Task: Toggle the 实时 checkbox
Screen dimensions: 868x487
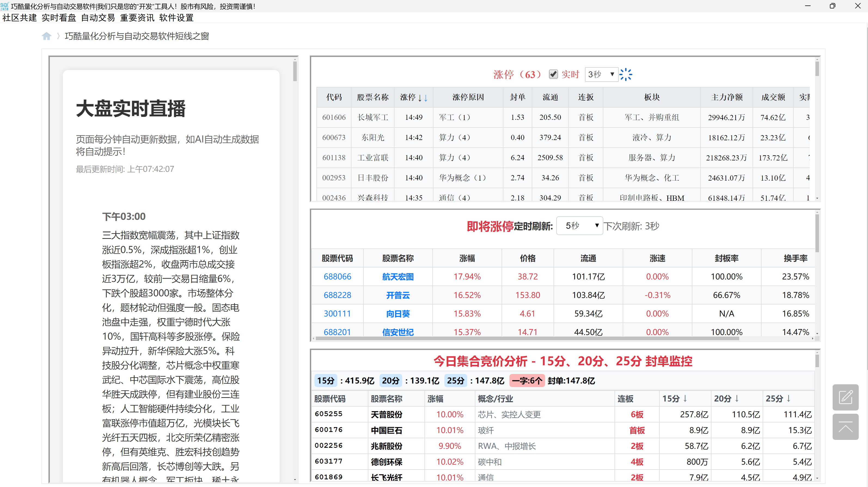Action: coord(553,74)
